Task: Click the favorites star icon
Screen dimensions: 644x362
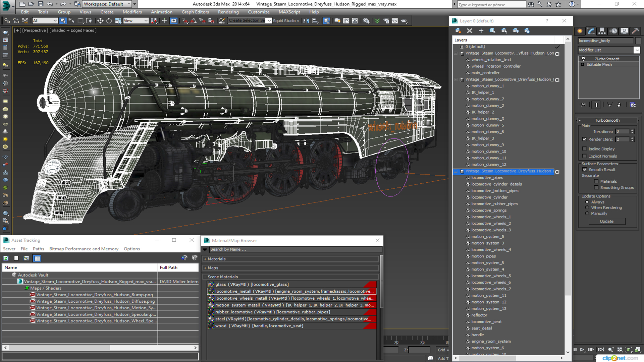Action: [558, 4]
